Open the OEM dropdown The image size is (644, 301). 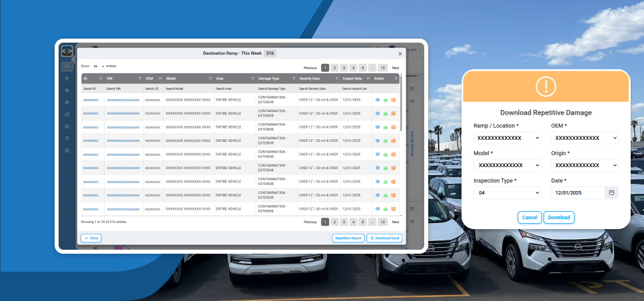[x=584, y=138]
